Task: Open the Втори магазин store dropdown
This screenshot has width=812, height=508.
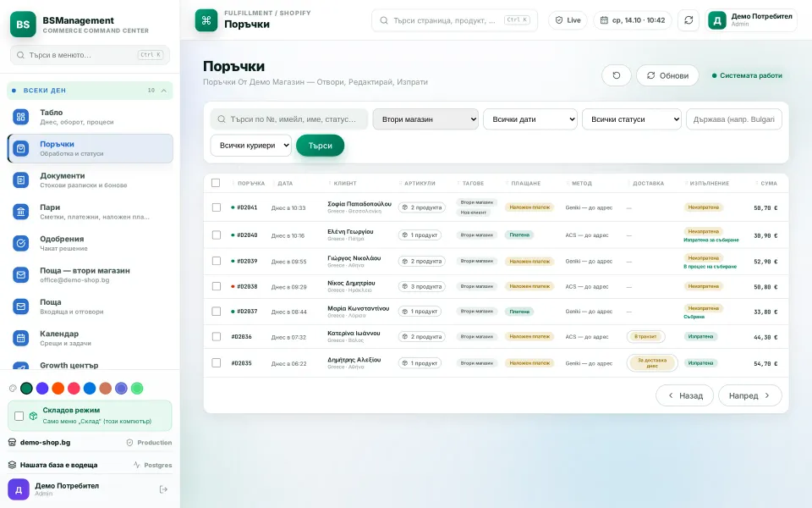Action: [425, 119]
